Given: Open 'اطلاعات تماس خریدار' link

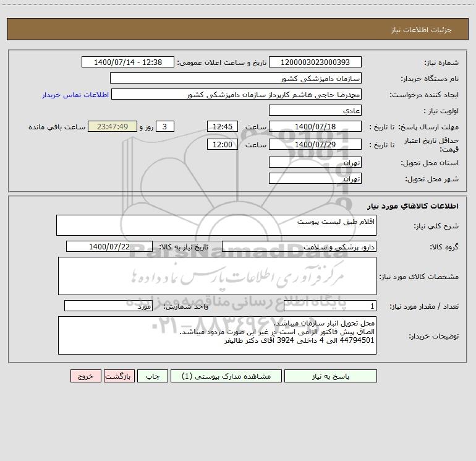Looking at the screenshot, I should pos(75,95).
